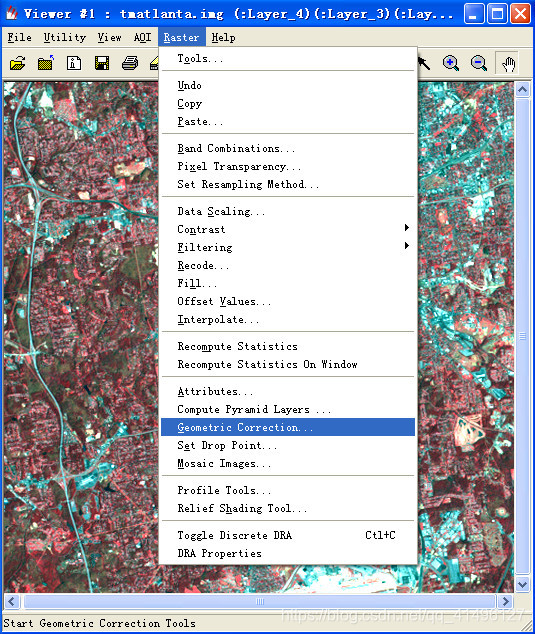This screenshot has width=535, height=634.
Task: Select the zoom in magnifier tool
Action: pyautogui.click(x=450, y=63)
